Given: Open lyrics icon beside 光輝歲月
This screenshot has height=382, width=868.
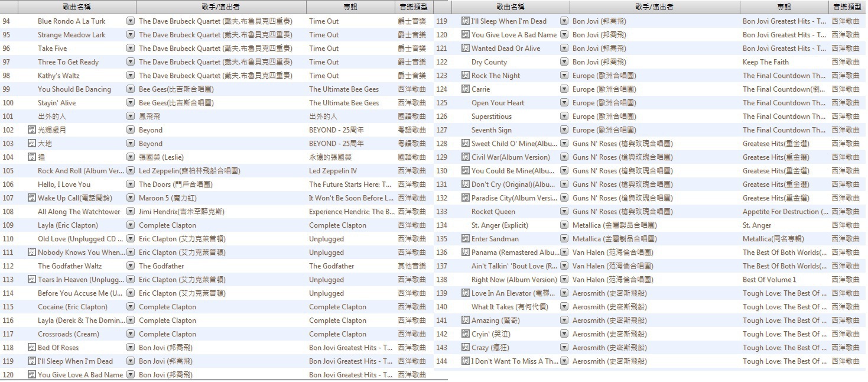Looking at the screenshot, I should tap(32, 130).
